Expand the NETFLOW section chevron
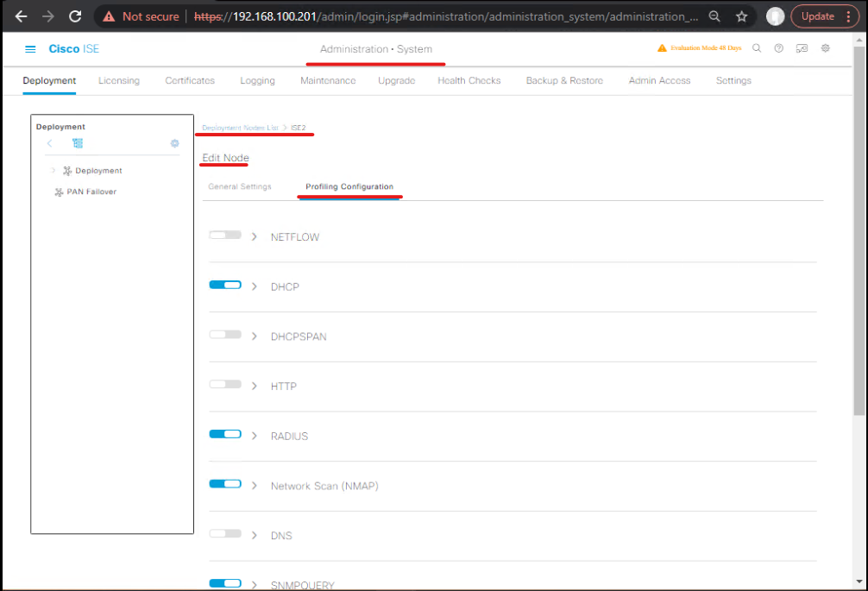This screenshot has height=591, width=868. [x=254, y=237]
